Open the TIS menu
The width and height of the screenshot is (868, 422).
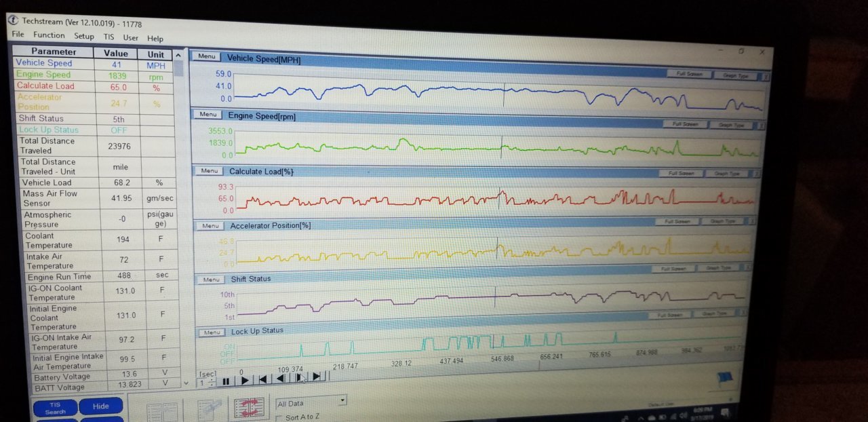(x=108, y=37)
